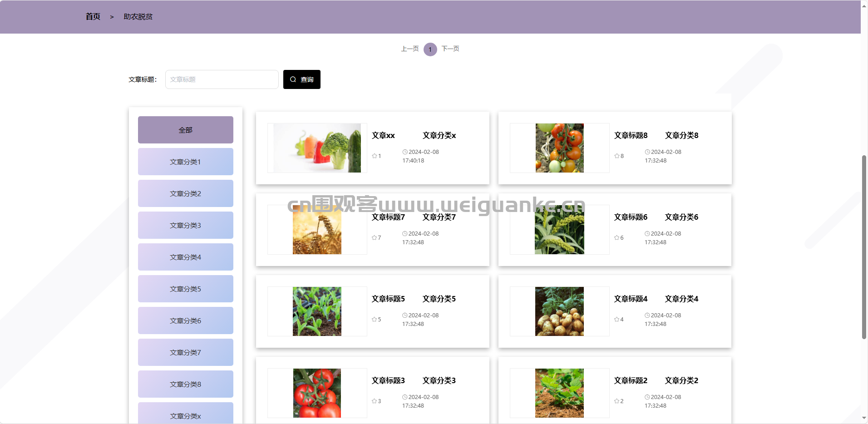868x424 pixels.
Task: Click 助农脱贫 breadcrumb item
Action: point(138,16)
